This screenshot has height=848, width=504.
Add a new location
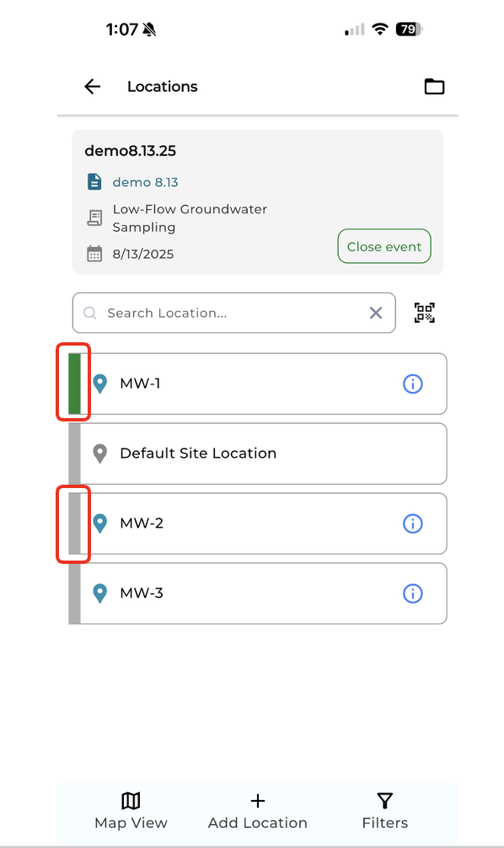click(x=257, y=811)
